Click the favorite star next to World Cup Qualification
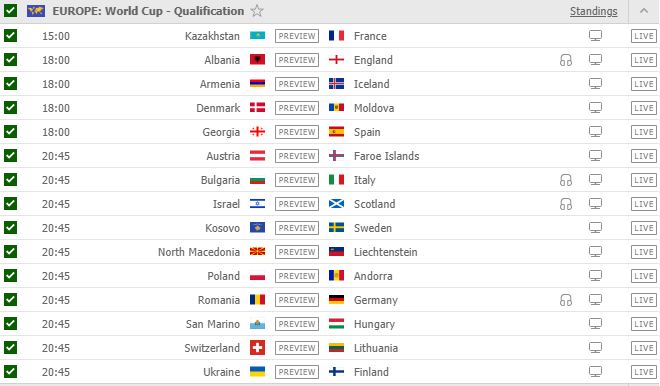Viewport: 660px width, 386px height. (257, 11)
